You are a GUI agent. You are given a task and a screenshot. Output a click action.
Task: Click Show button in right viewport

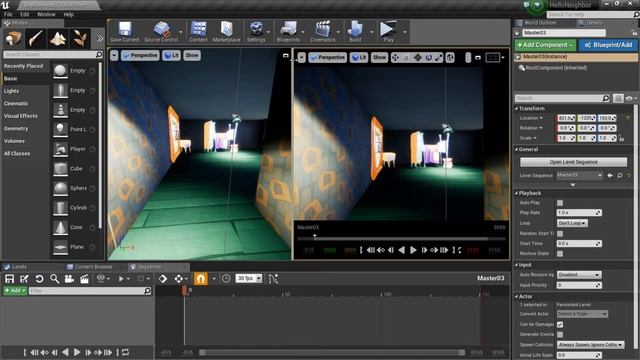[379, 58]
